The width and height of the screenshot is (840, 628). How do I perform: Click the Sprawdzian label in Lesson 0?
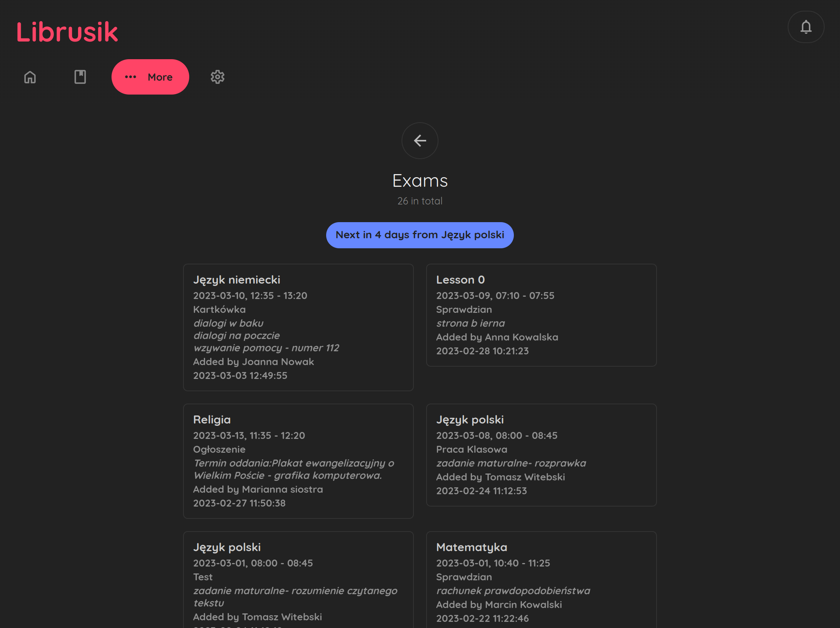pyautogui.click(x=464, y=309)
